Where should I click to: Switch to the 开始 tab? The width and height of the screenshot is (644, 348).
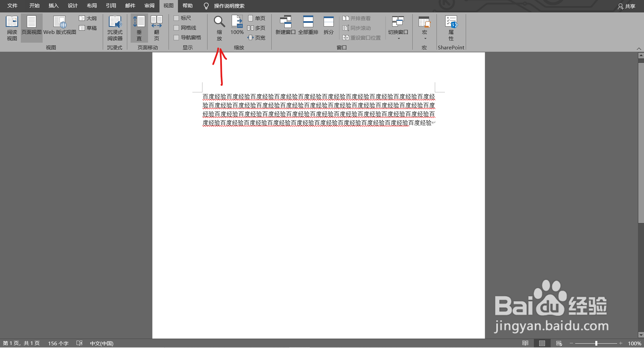coord(34,6)
